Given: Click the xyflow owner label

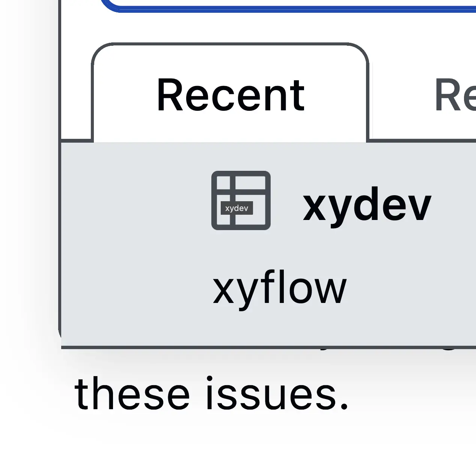Looking at the screenshot, I should pyautogui.click(x=279, y=289).
